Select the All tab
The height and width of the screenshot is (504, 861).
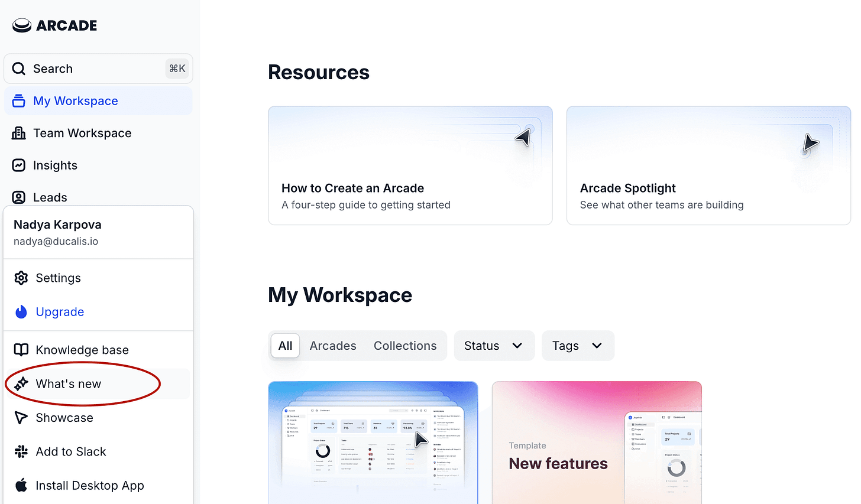tap(285, 346)
